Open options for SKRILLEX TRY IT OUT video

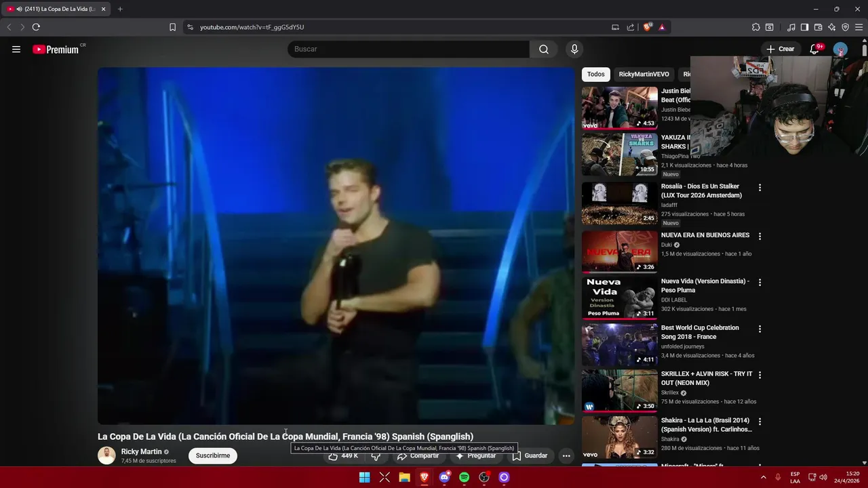[759, 375]
